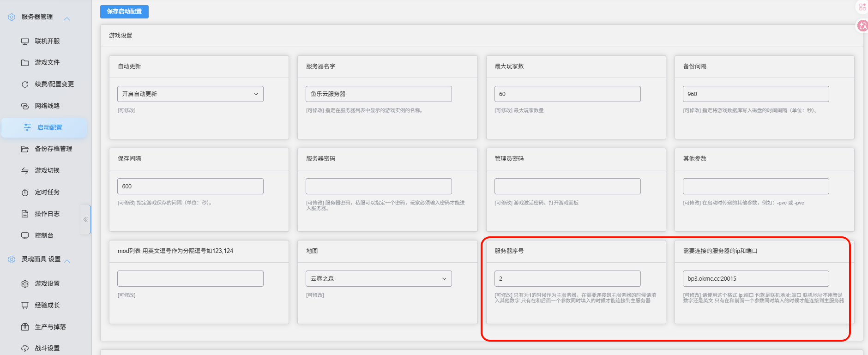The image size is (868, 355).
Task: Click the 保存启动配置 button
Action: [124, 12]
